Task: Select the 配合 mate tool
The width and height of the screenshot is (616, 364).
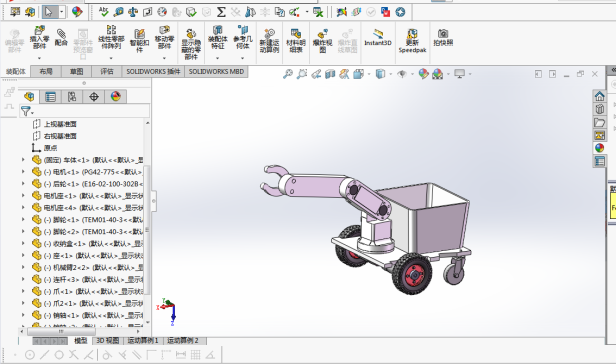Action: pyautogui.click(x=61, y=38)
